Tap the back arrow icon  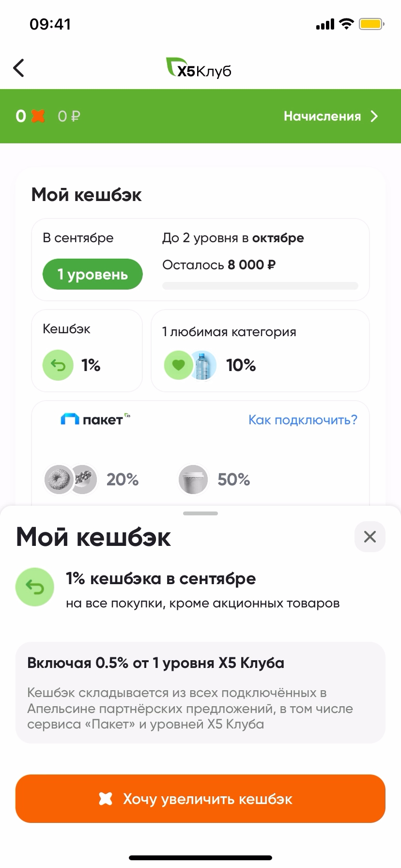[x=19, y=68]
